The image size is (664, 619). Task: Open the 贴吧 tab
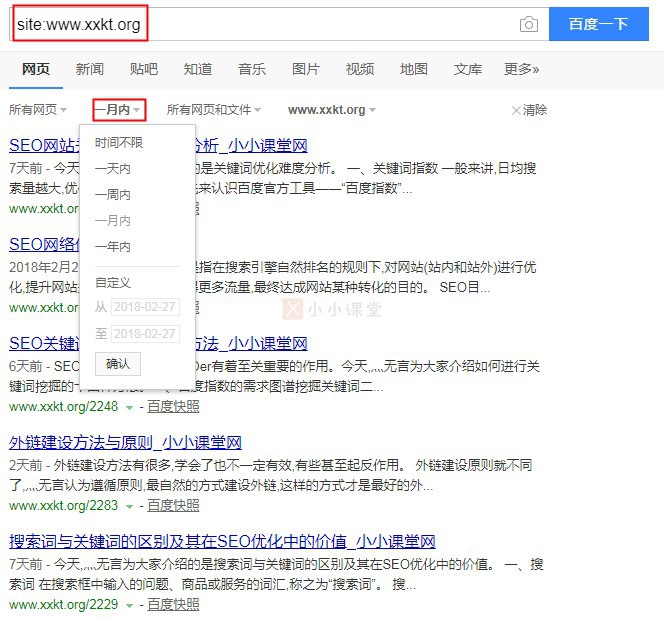coord(144,69)
